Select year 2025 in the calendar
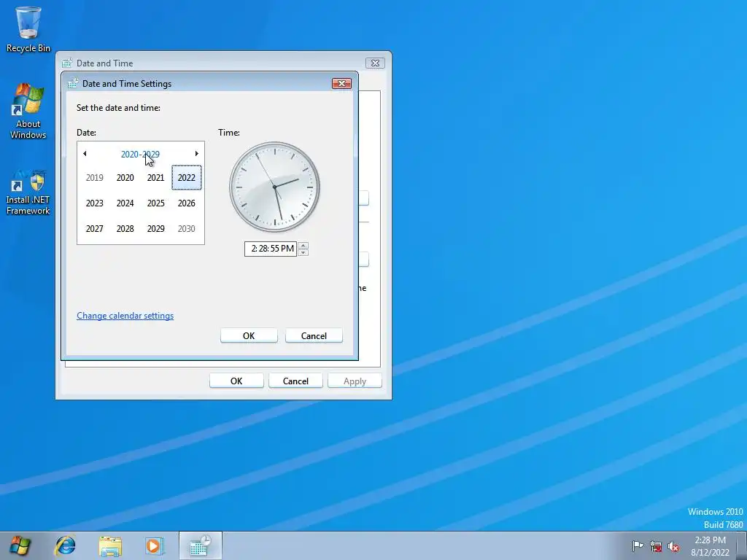The image size is (747, 560). coord(156,203)
